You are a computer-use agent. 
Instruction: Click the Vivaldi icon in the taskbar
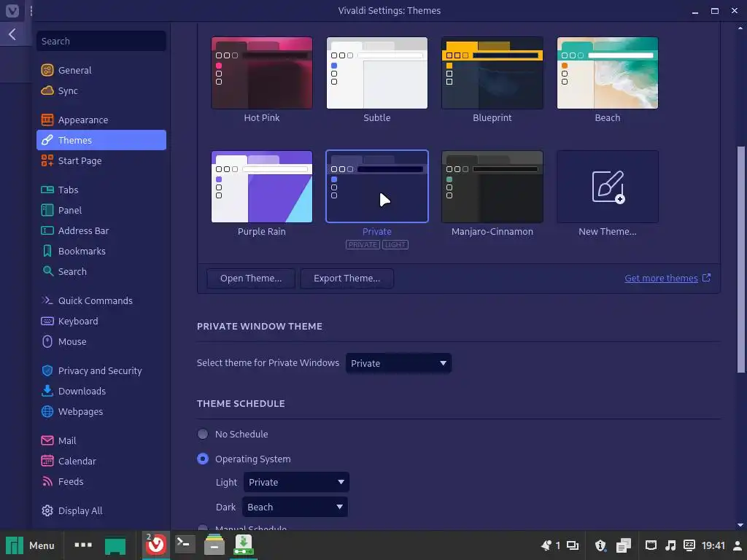pyautogui.click(x=156, y=545)
